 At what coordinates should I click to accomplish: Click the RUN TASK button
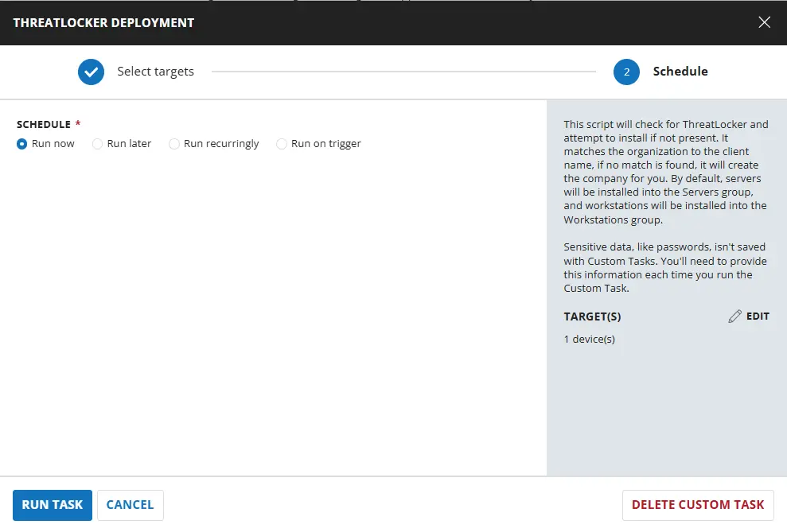pyautogui.click(x=53, y=505)
